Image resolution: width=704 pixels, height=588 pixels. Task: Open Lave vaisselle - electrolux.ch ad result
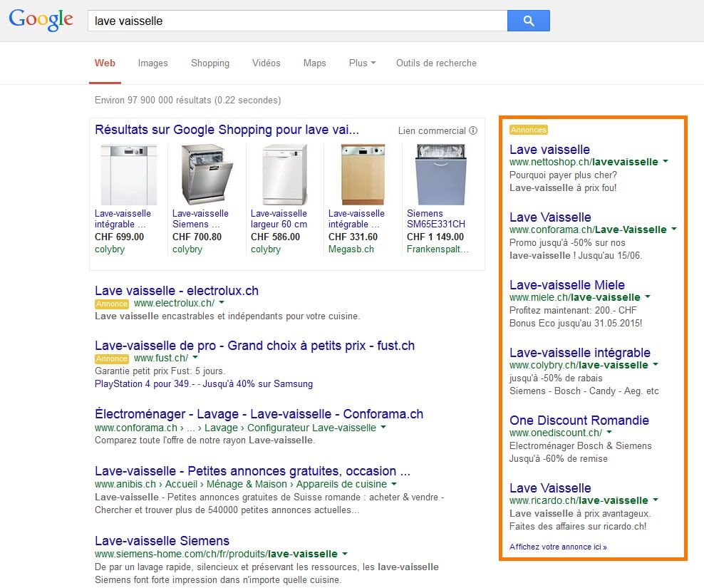177,291
